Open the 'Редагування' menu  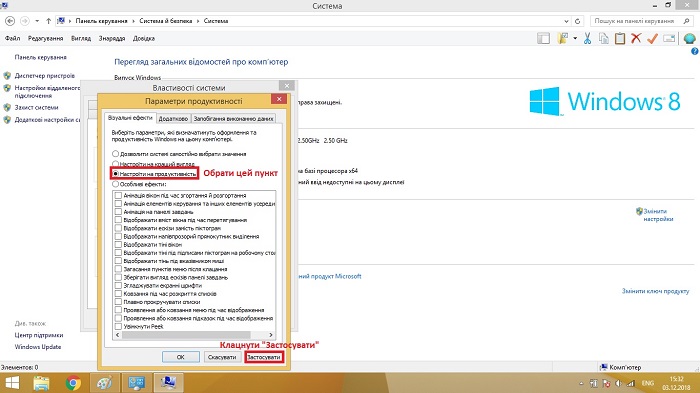46,38
